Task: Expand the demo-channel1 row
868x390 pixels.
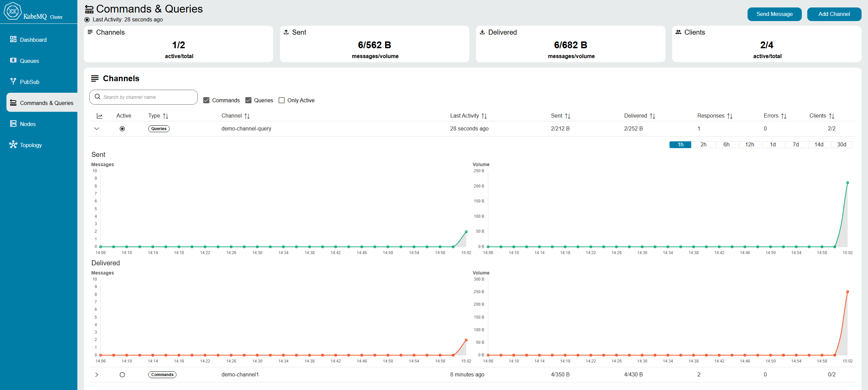Action: [97, 375]
